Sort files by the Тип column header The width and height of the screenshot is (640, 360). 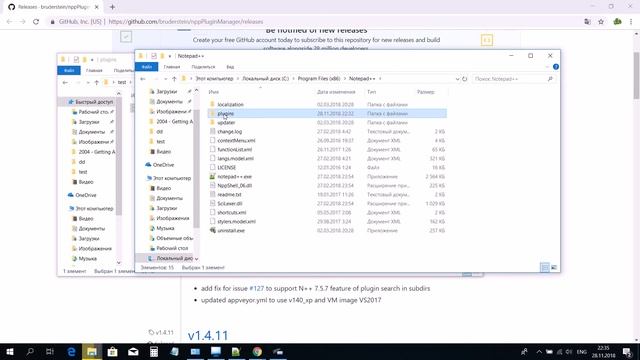pos(371,92)
